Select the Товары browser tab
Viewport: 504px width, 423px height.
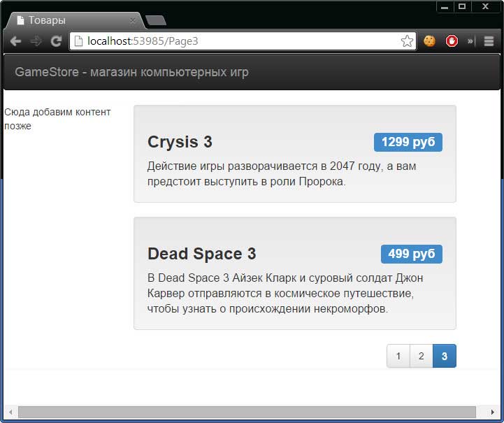tap(75, 20)
